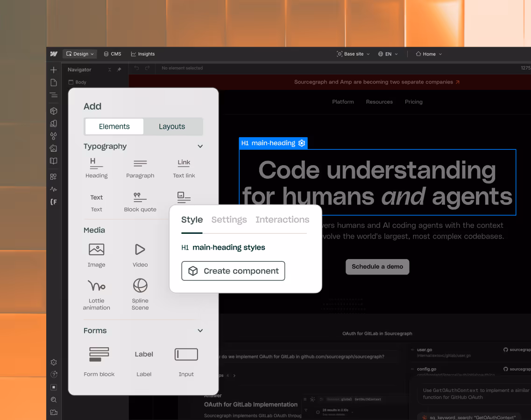Open the Base site dropdown
The height and width of the screenshot is (420, 531).
353,54
